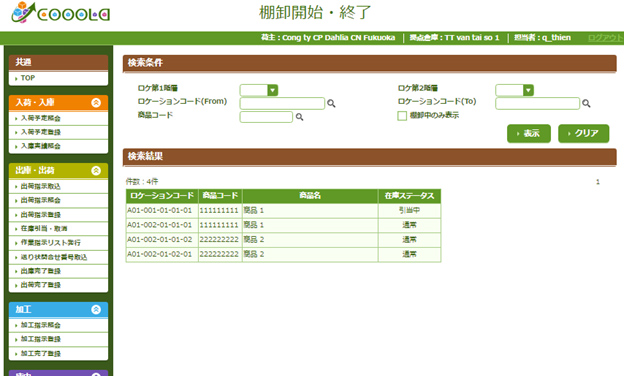The image size is (624, 376).
Task: Click the ログアウト link
Action: (x=605, y=38)
